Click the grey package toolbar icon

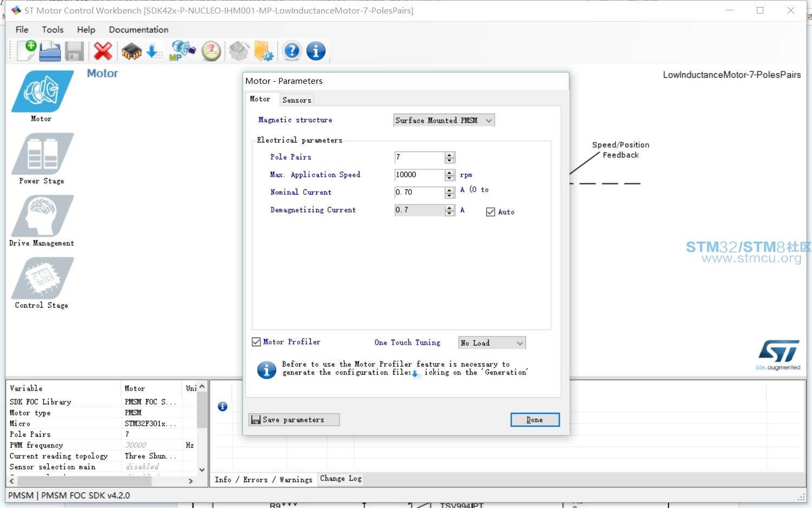coord(239,51)
